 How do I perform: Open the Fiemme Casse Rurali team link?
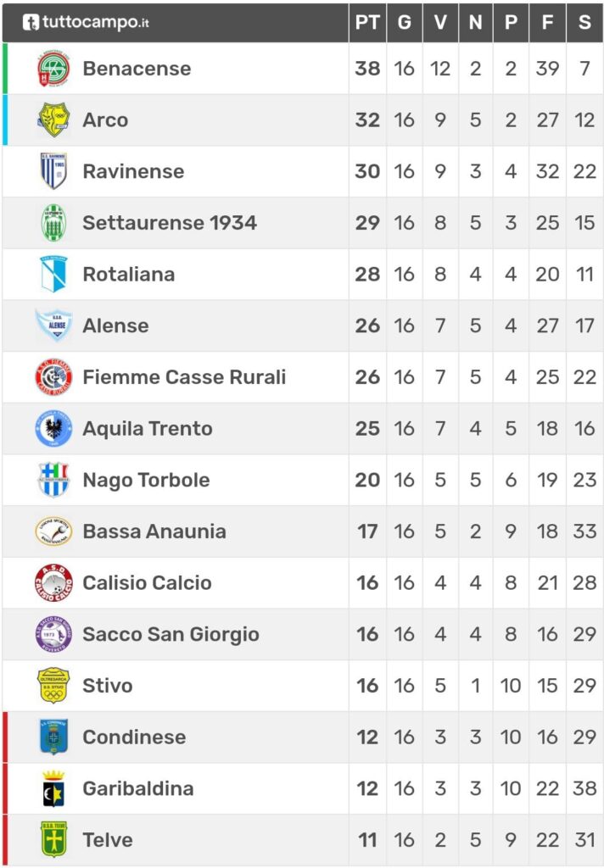pos(184,377)
